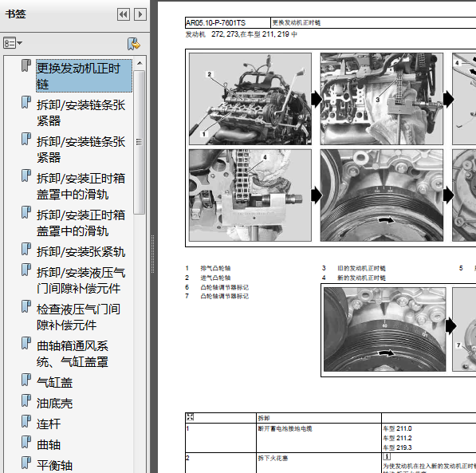
Task: Open bookmark 曲轴箱通风系统、气缸盖罩
Action: (x=73, y=354)
